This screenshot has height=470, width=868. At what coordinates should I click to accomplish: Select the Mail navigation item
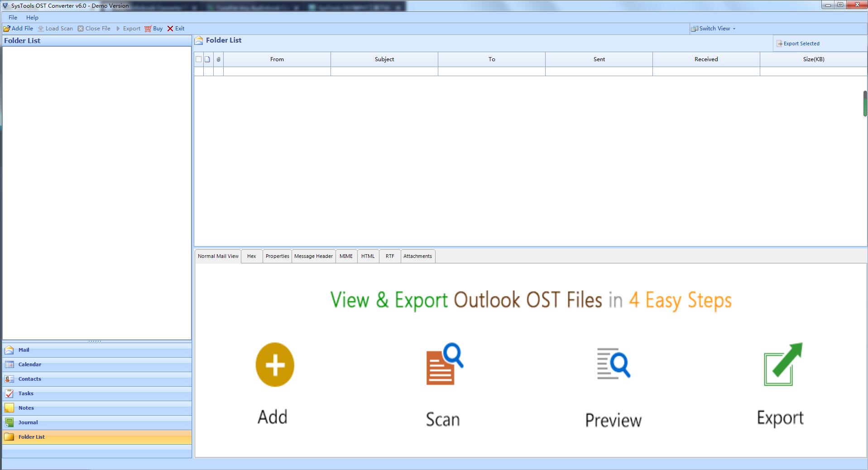pos(97,350)
